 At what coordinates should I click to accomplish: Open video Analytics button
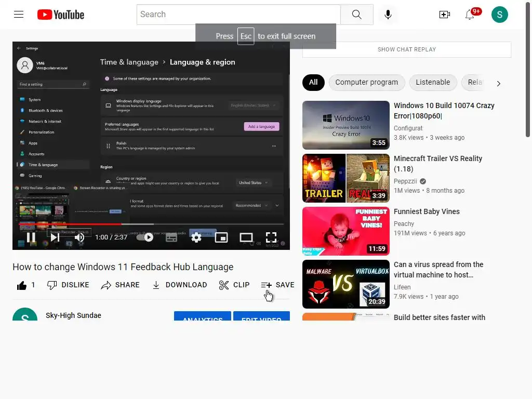coord(203,316)
